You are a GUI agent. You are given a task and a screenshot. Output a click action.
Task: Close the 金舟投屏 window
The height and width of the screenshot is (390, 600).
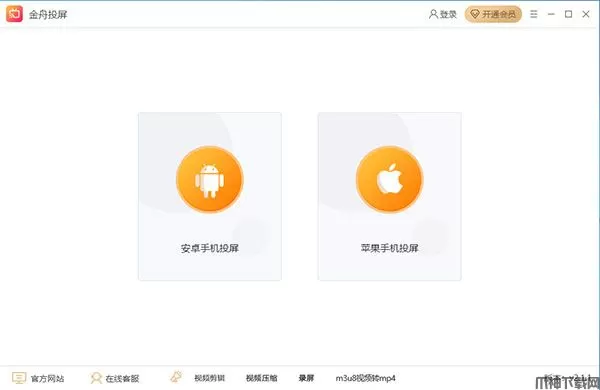586,14
